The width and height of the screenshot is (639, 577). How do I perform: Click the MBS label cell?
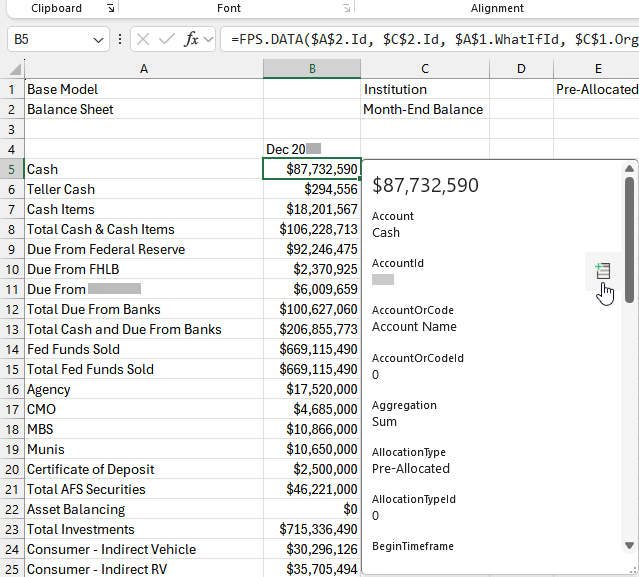[x=144, y=429]
